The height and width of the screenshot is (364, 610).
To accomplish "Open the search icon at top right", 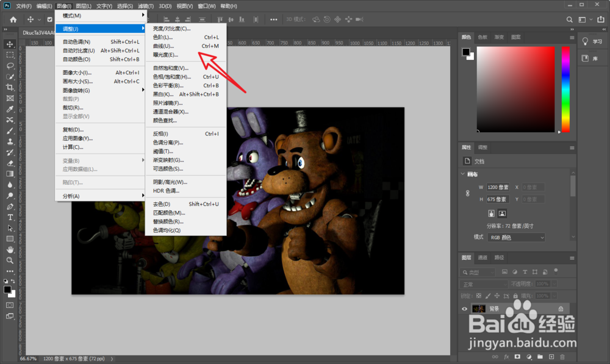I will click(x=570, y=20).
